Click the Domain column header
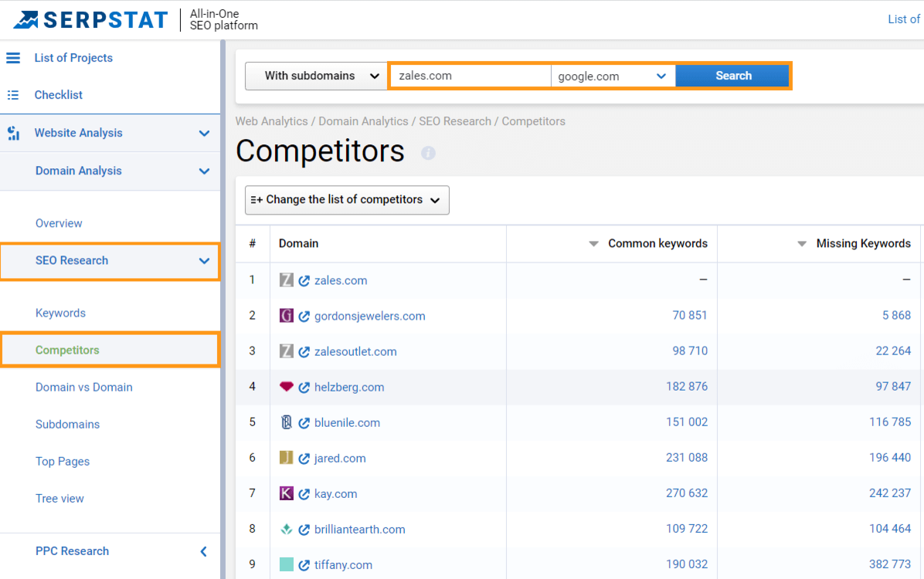Image resolution: width=924 pixels, height=579 pixels. point(299,244)
